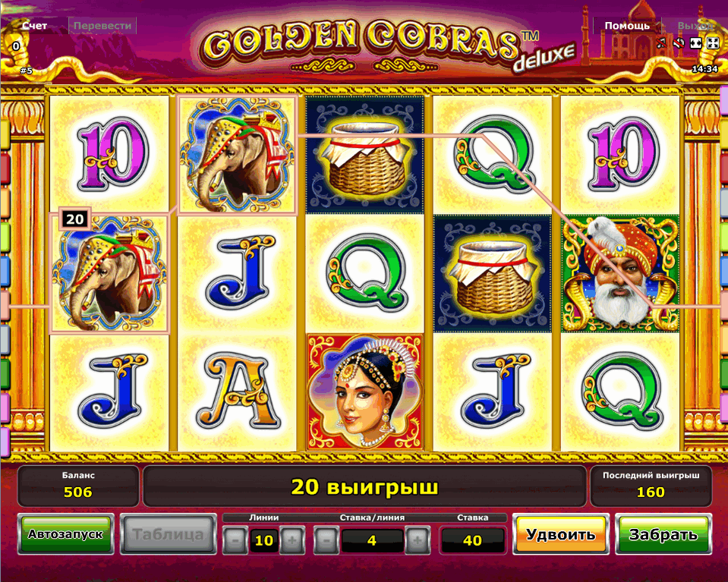Viewport: 728px width, 582px height.
Task: Click the green Забрать button
Action: pyautogui.click(x=663, y=534)
